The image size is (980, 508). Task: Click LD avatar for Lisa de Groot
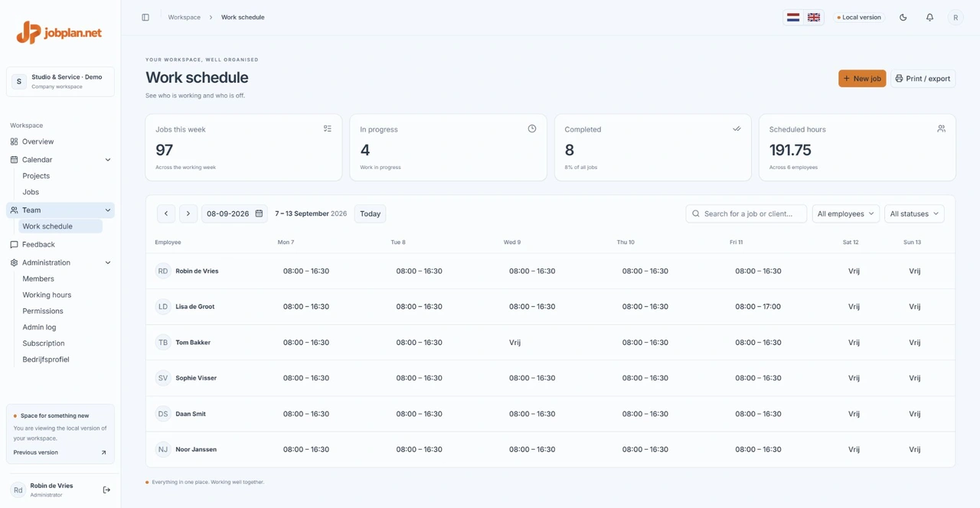163,307
